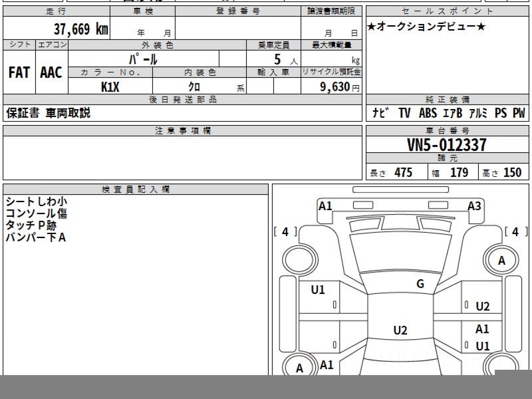532x399 pixels.
Task: Select the シートしわ小 inspector note
Action: (36, 202)
